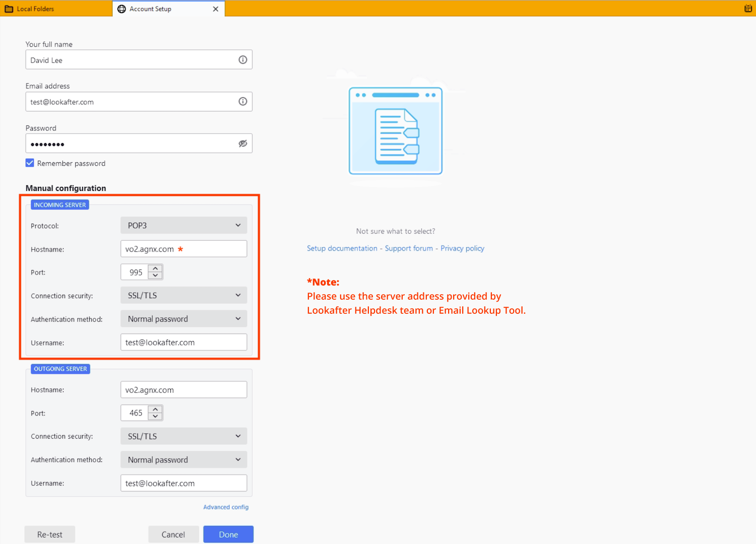Open incoming Authentication method dropdown
This screenshot has height=544, width=756.
click(183, 319)
